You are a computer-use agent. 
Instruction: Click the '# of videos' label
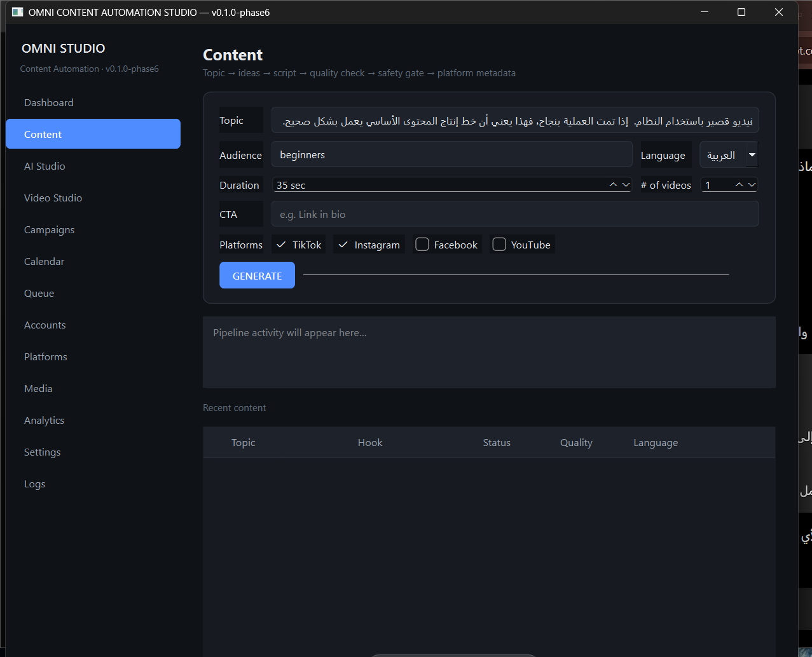click(x=666, y=185)
